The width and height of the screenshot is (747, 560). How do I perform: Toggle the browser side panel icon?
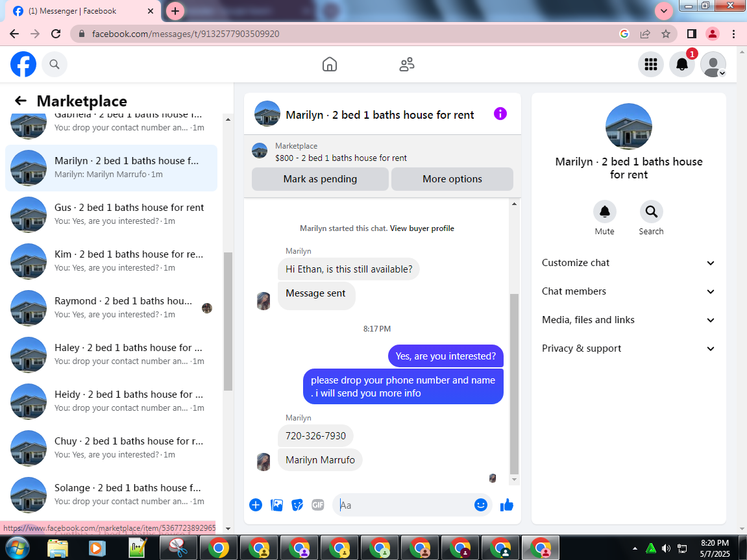[692, 34]
